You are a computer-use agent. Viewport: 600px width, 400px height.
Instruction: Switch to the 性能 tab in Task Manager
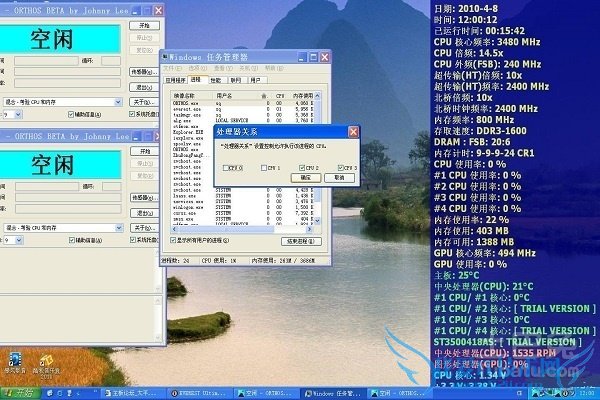tap(216, 79)
